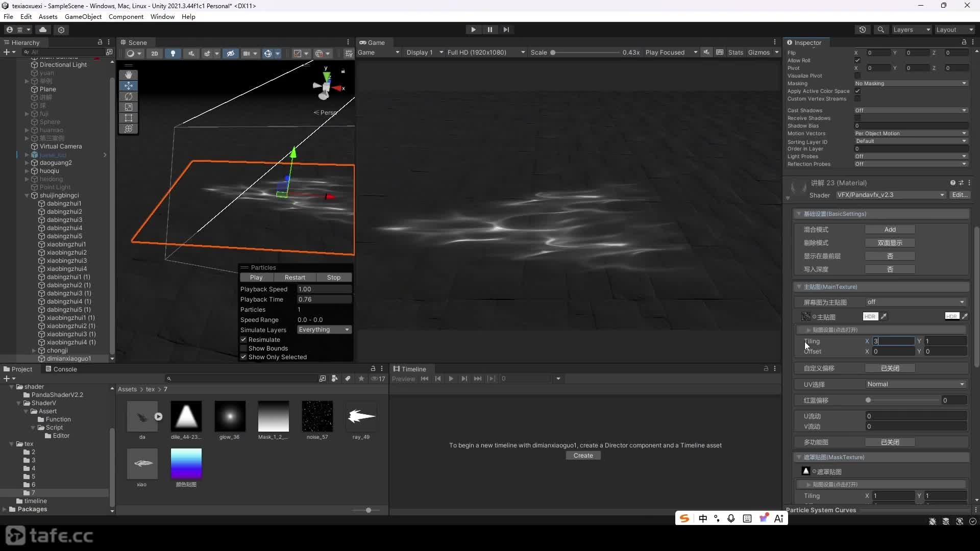
Task: Toggle Apply Active Color Space checkbox
Action: tap(857, 91)
